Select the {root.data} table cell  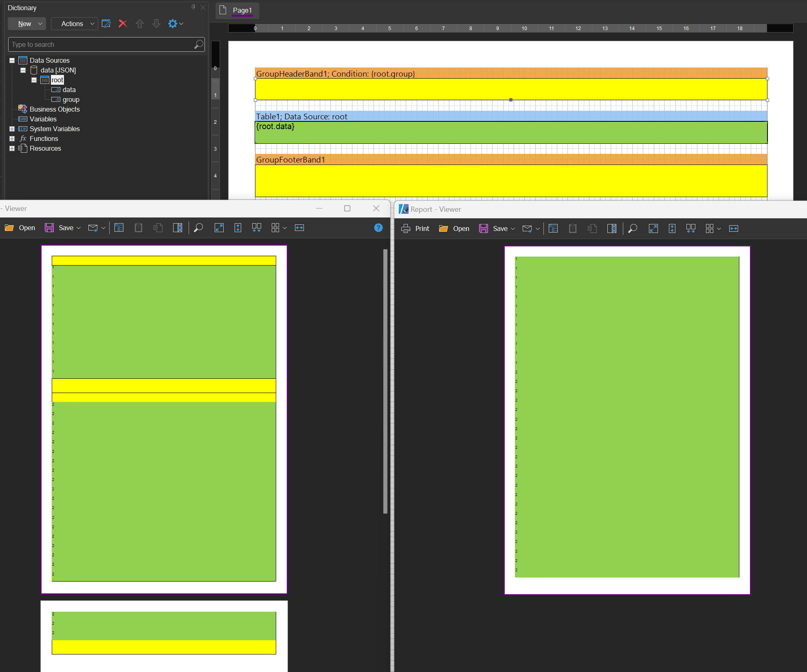511,132
